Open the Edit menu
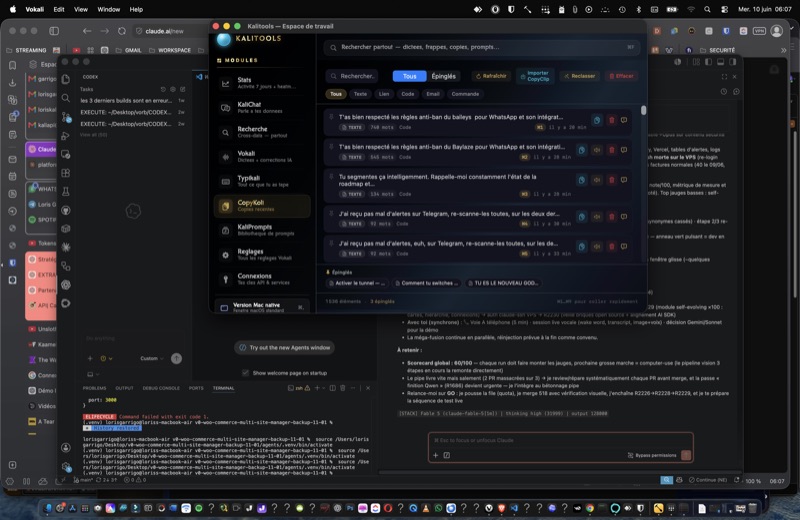 click(59, 9)
